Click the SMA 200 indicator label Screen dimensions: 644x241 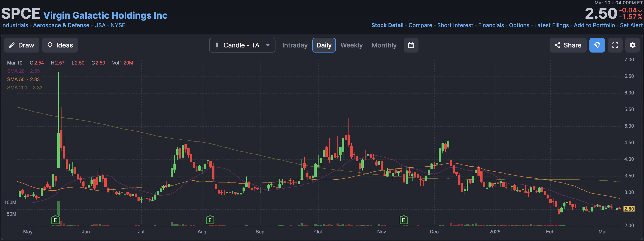point(17,88)
